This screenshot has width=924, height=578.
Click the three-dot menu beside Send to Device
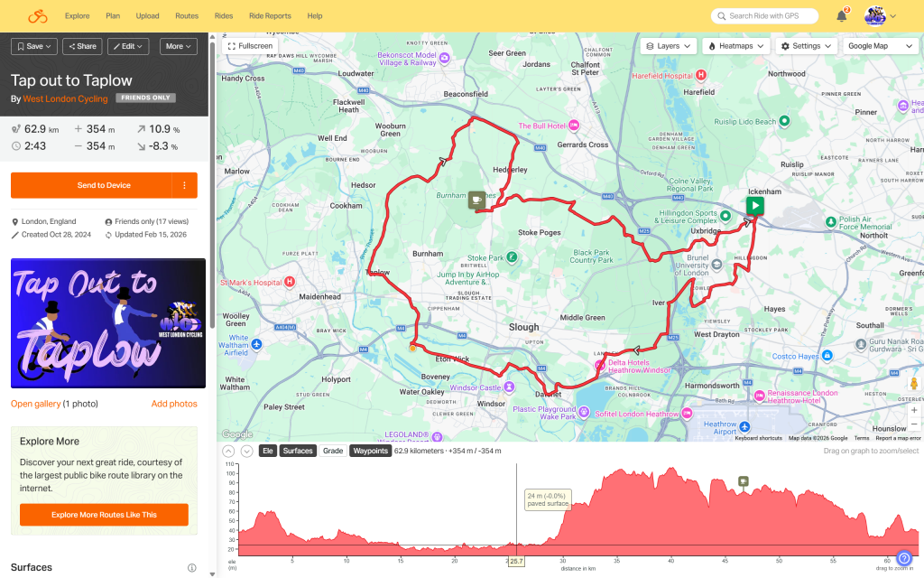(x=184, y=185)
